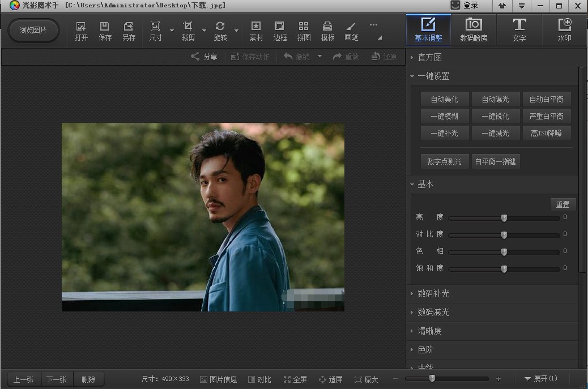
Task: Click the 打开 (Open) toolbar icon
Action: 81,31
